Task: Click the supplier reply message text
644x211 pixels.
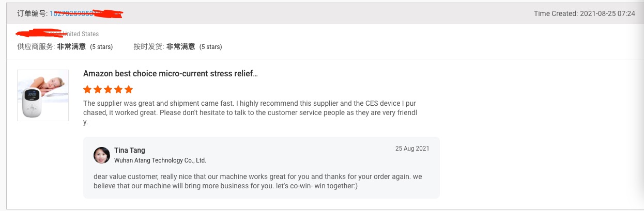Action: click(258, 181)
